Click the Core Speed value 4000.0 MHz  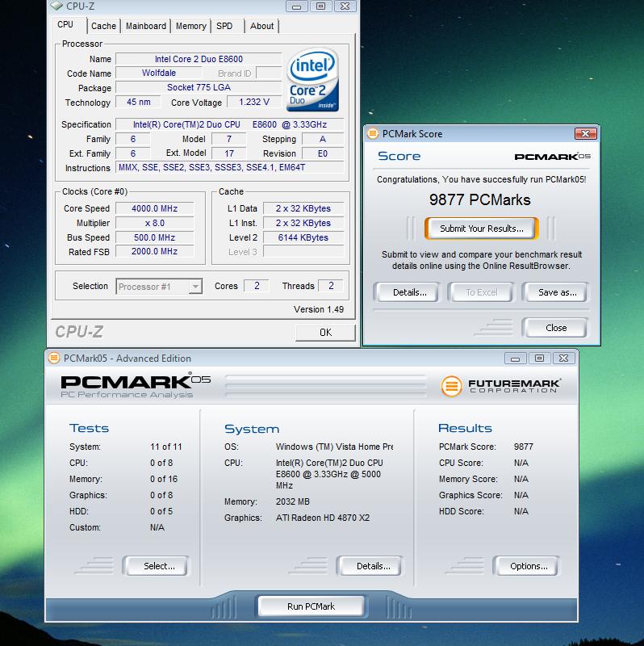154,208
